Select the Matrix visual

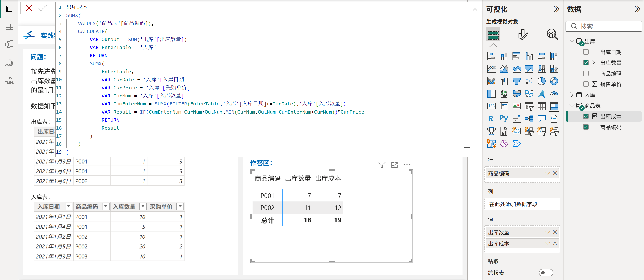tap(554, 106)
